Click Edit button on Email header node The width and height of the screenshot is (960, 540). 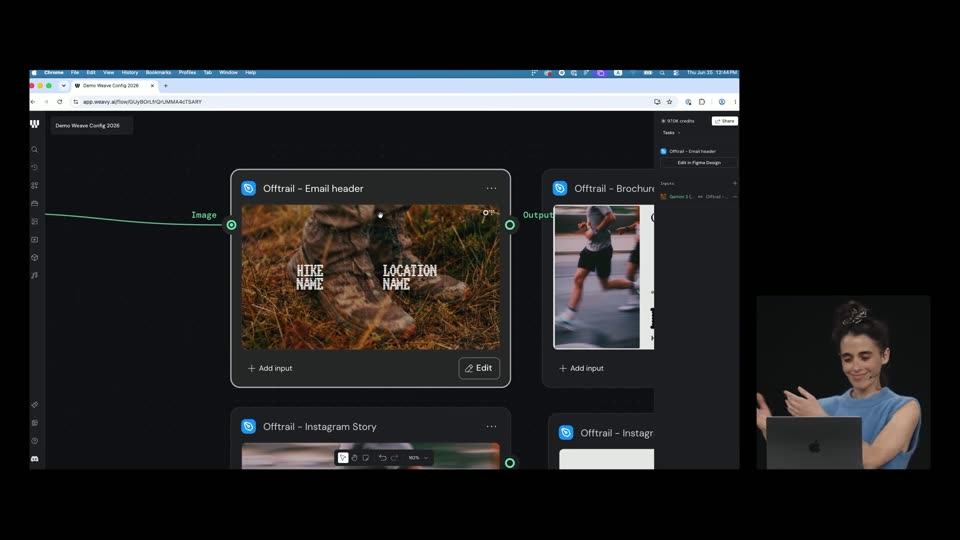coord(479,368)
